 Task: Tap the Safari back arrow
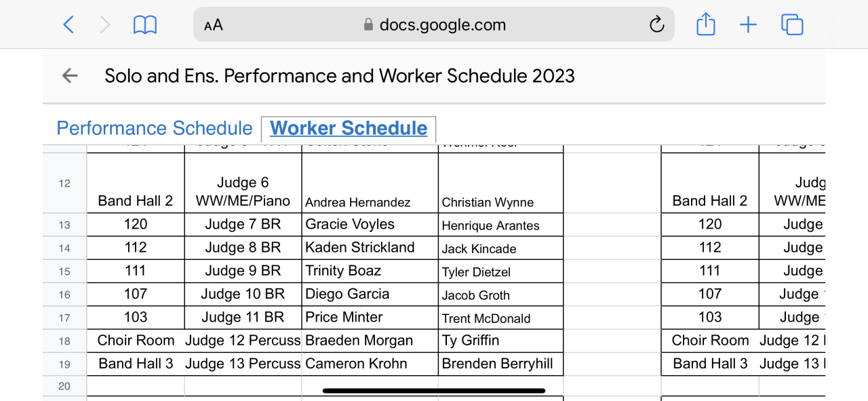(x=68, y=25)
